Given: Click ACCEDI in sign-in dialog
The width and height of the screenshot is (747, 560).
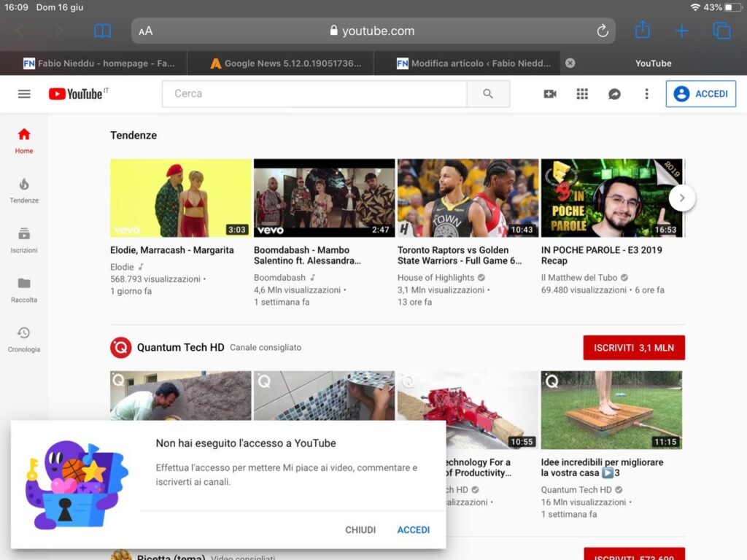Looking at the screenshot, I should pos(414,529).
